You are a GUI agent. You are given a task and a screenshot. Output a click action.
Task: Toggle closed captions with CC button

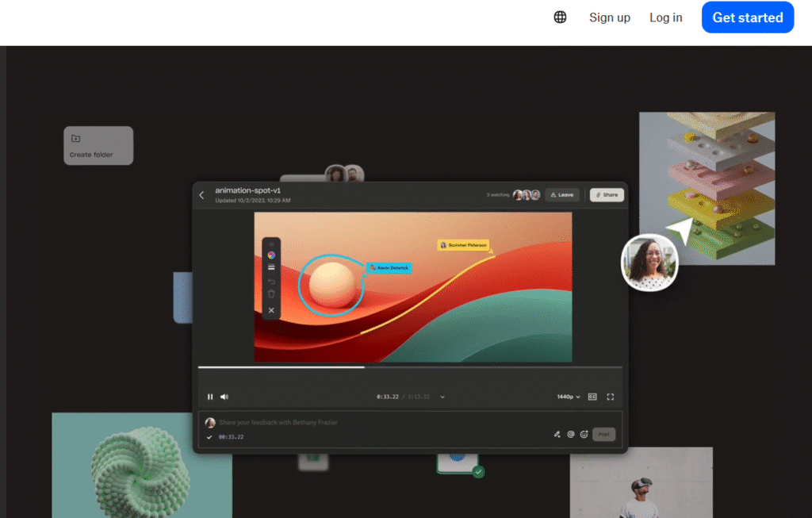coord(592,397)
